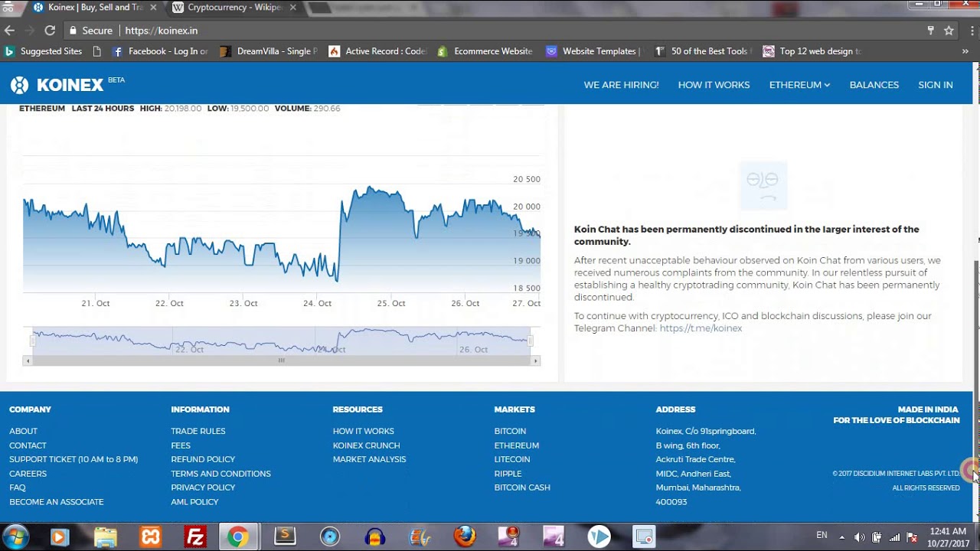The width and height of the screenshot is (980, 551).
Task: Open Website Templates bookmark
Action: click(594, 51)
